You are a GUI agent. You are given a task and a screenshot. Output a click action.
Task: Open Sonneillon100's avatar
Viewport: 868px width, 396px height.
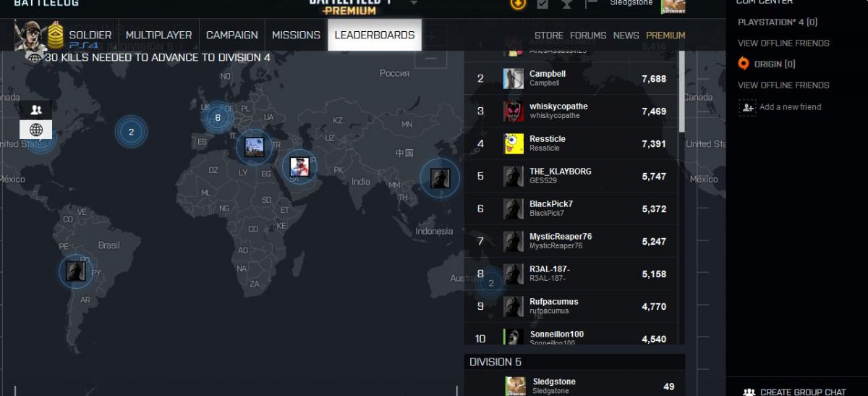point(514,337)
